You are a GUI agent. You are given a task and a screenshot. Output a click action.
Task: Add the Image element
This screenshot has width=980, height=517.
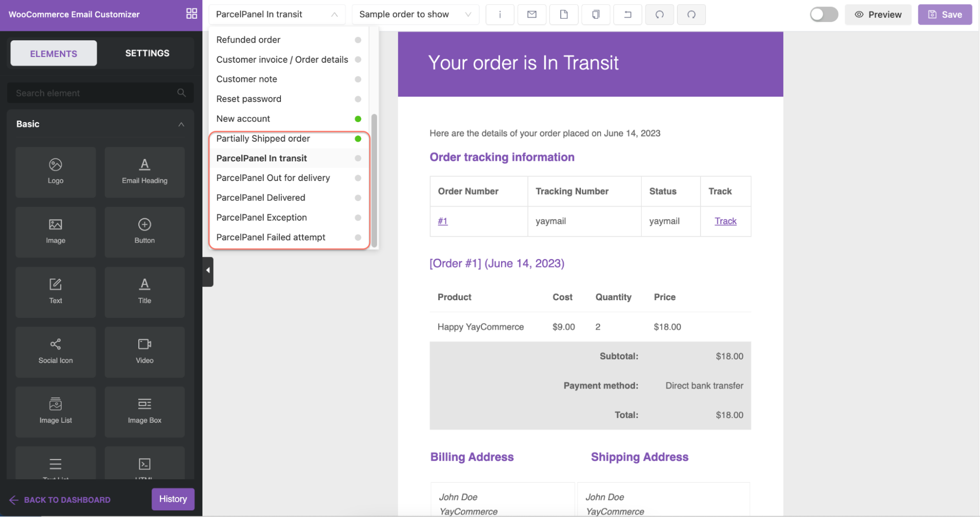coord(55,232)
